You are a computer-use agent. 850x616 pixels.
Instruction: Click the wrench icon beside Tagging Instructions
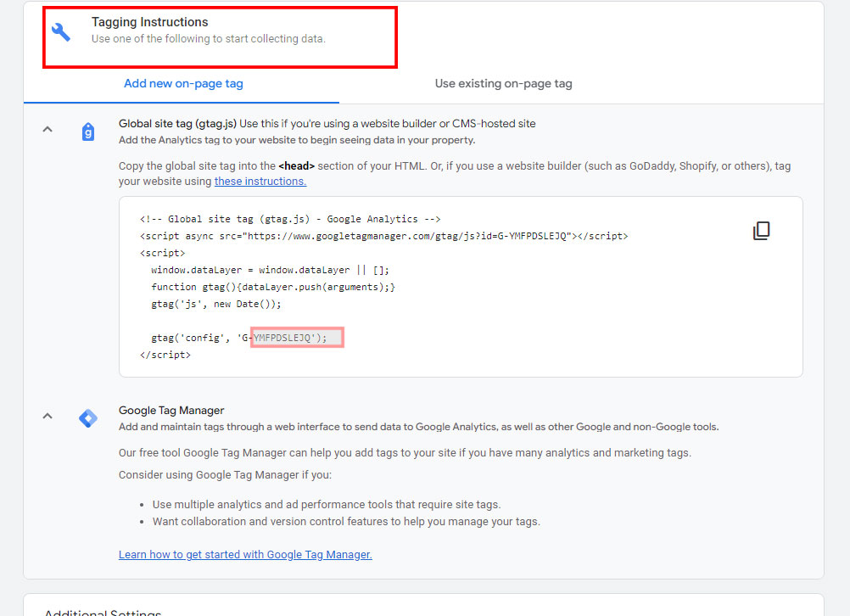coord(61,32)
